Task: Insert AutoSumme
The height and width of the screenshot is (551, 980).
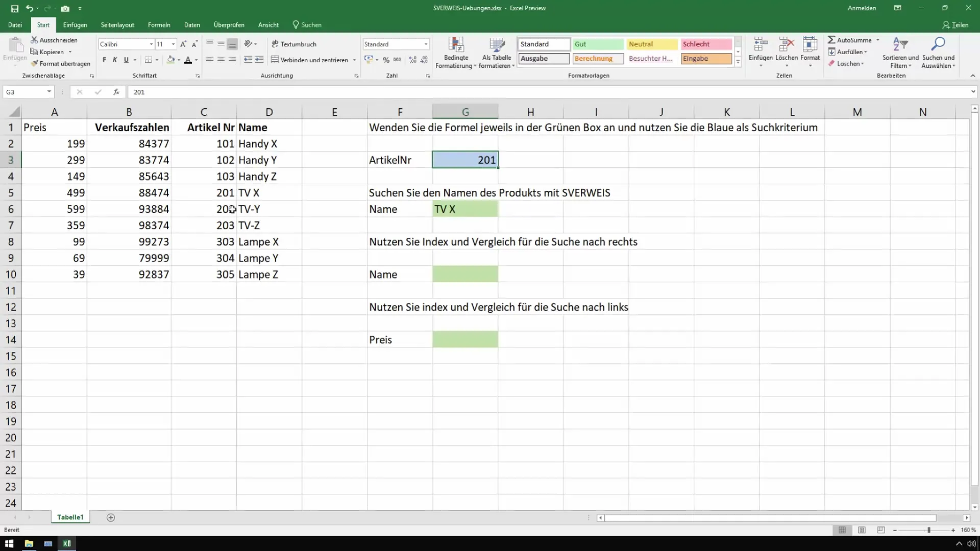Action: point(850,40)
